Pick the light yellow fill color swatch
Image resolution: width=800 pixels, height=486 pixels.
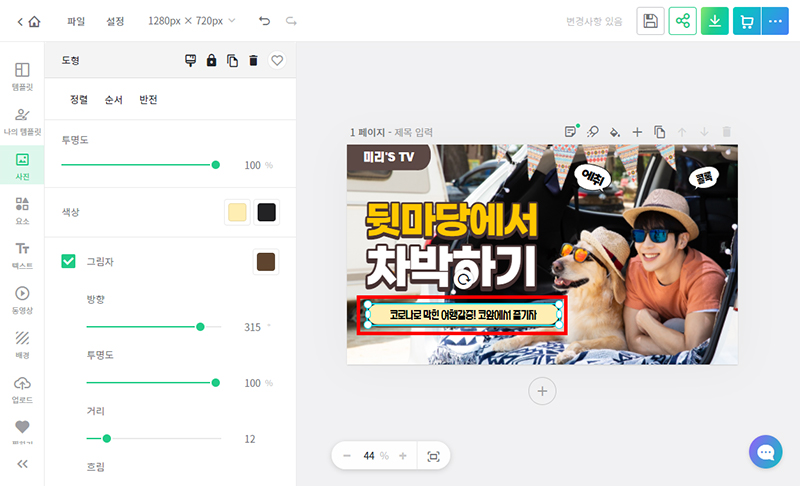click(x=237, y=212)
